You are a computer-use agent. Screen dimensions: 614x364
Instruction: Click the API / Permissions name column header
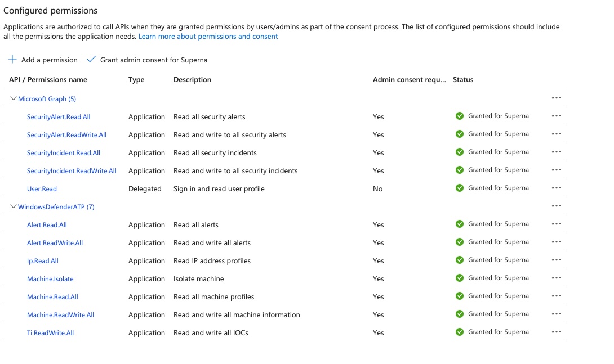(x=47, y=79)
